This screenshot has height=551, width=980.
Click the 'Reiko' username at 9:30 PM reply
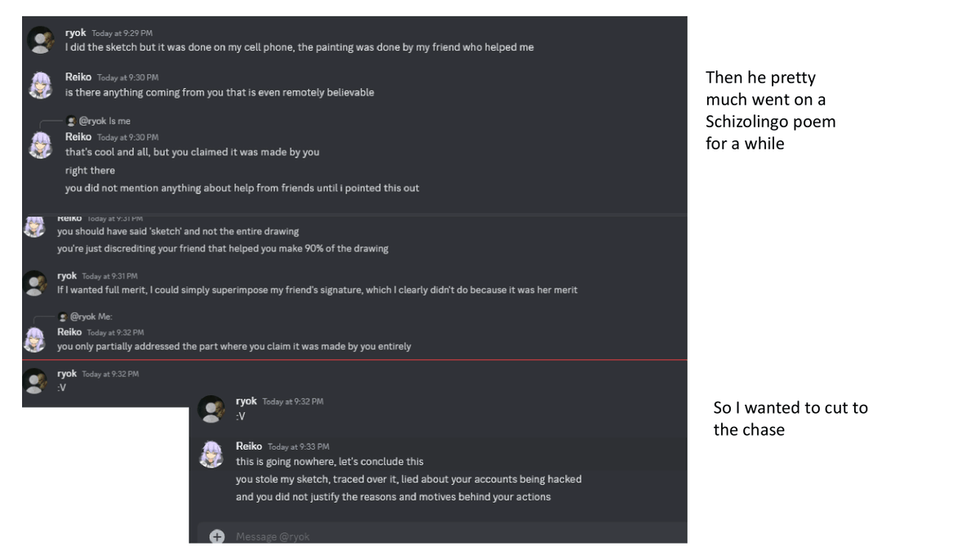(78, 137)
